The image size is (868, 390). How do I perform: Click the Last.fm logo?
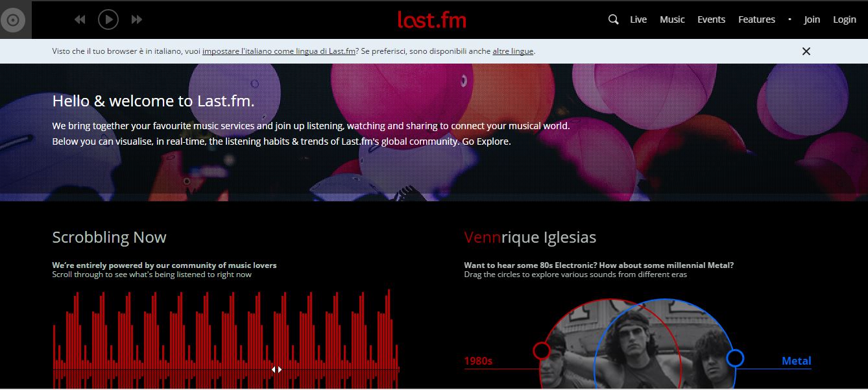(x=432, y=20)
